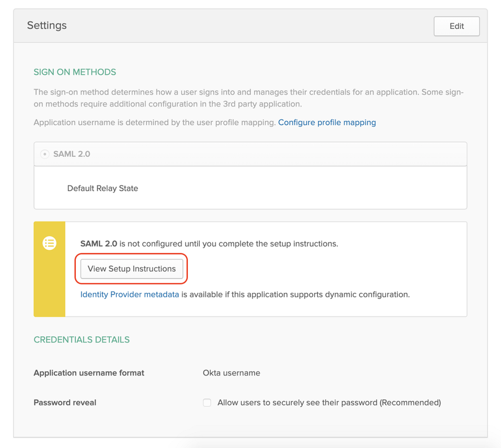Click the SIGN ON METHODS section title
The height and width of the screenshot is (448, 501).
click(74, 72)
